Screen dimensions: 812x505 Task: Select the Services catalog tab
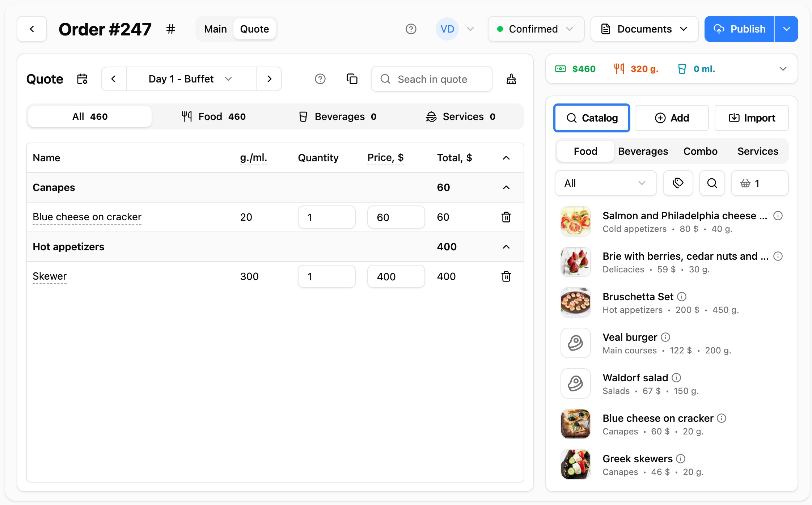[758, 151]
